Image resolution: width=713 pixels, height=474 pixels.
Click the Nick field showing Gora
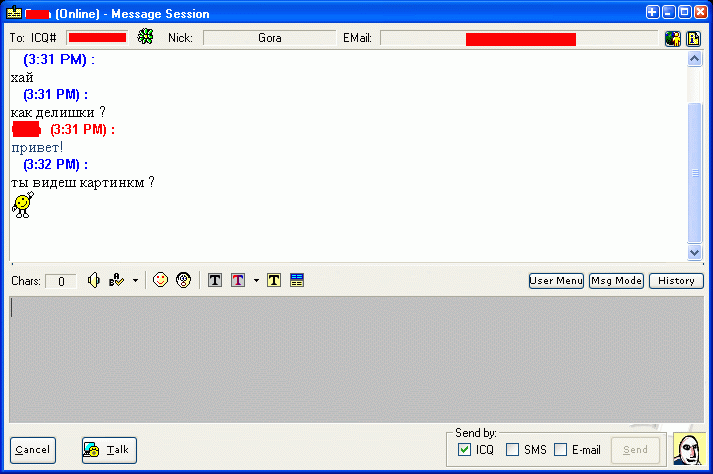point(270,38)
